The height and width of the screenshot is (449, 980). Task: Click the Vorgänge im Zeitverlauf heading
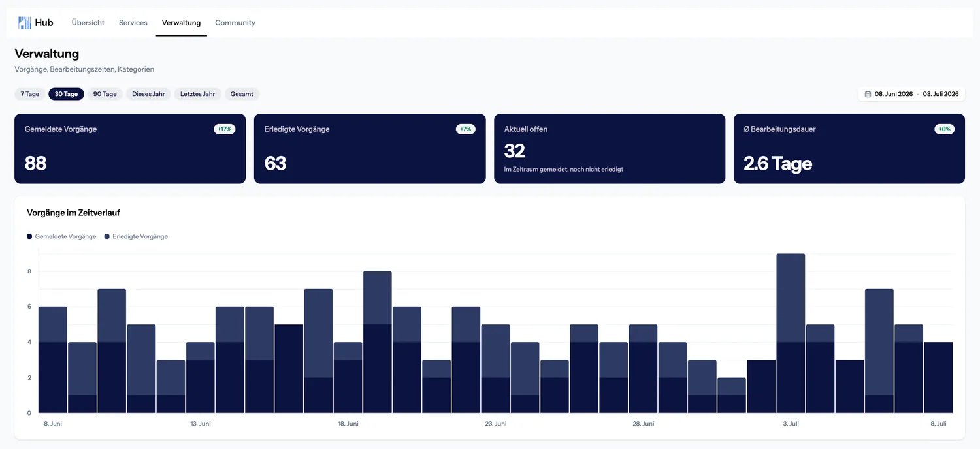73,213
